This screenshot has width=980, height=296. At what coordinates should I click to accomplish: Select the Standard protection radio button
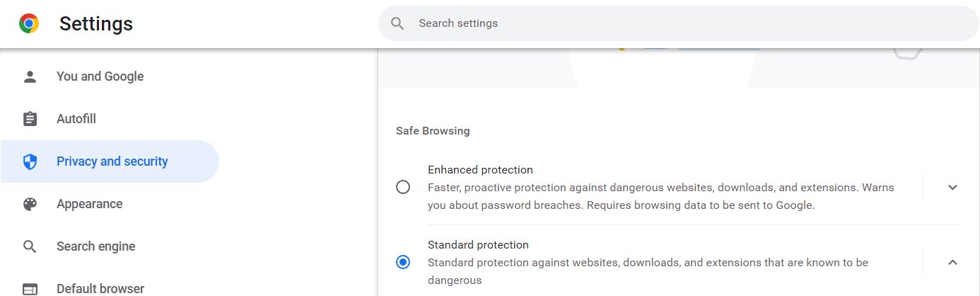tap(403, 263)
